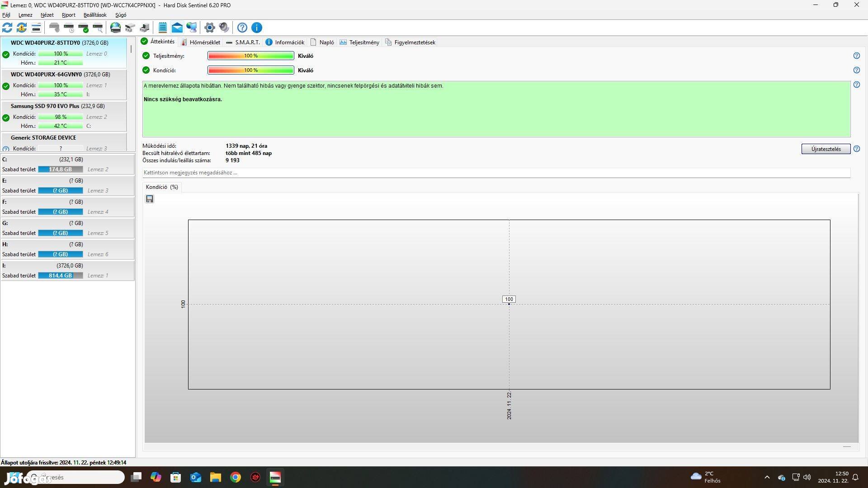Click the blue question mark toolbar icon
Viewport: 868px width, 488px height.
242,28
